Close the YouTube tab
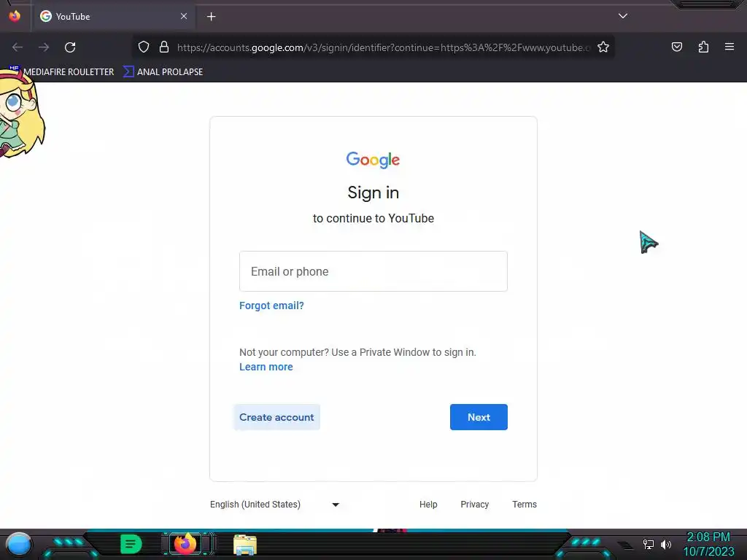Screen dimensions: 747x560 click(x=184, y=16)
